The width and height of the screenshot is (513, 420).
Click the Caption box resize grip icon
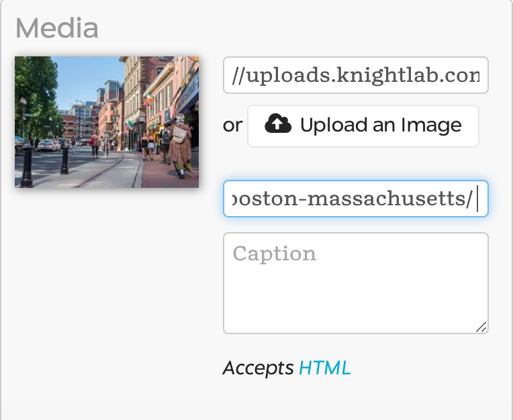481,327
